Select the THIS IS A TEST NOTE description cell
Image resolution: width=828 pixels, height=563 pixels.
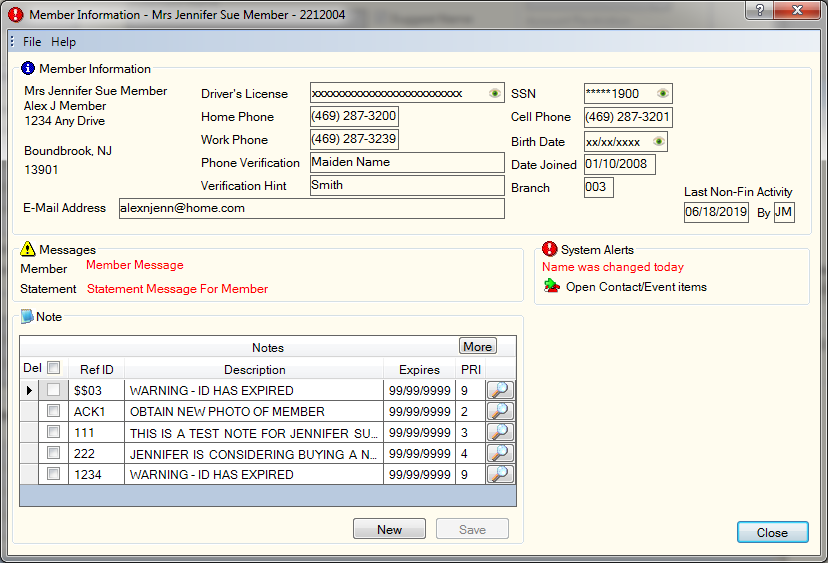click(x=254, y=433)
